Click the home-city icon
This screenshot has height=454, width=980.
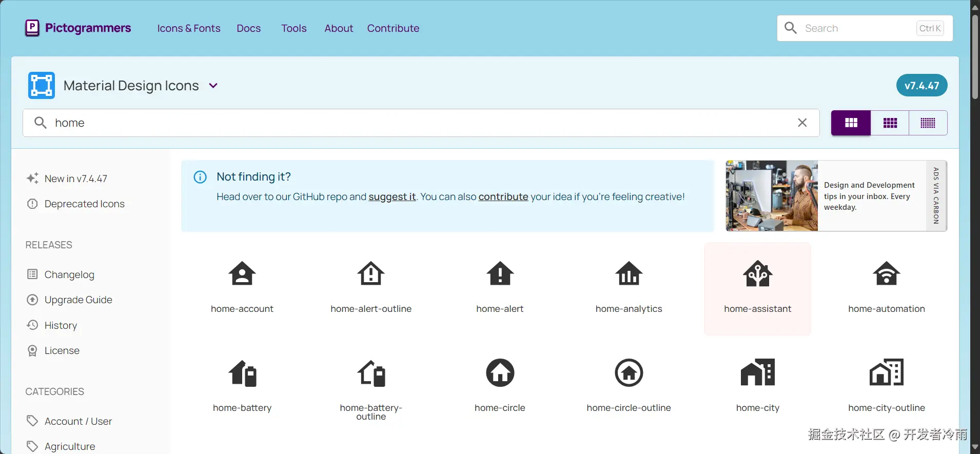point(758,372)
